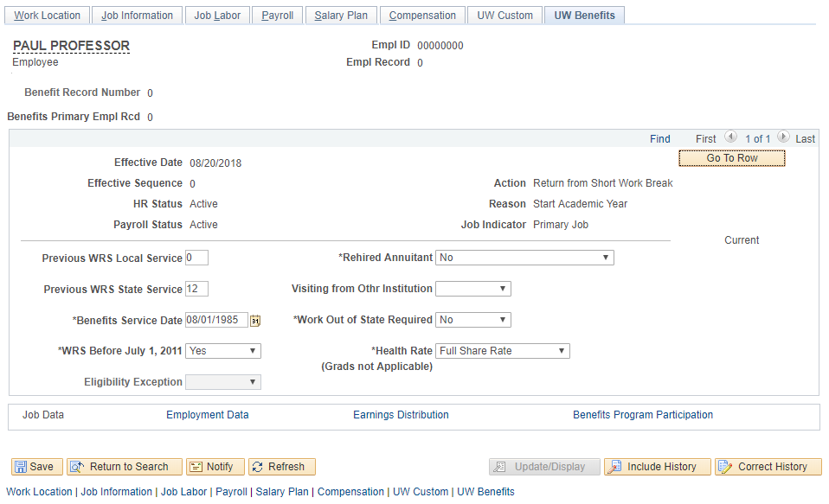Image resolution: width=829 pixels, height=504 pixels.
Task: Click the Notify button
Action: (215, 467)
